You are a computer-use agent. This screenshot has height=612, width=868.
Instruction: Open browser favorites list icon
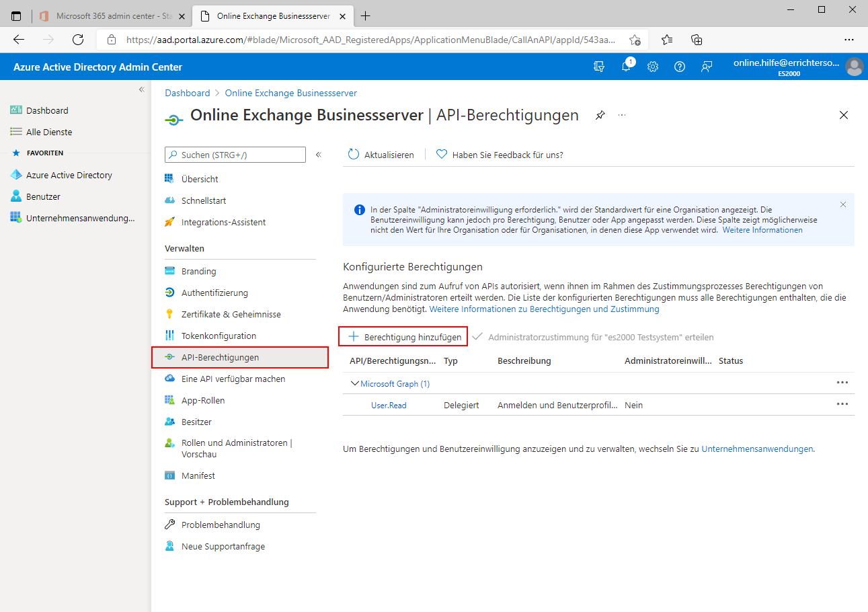coord(667,40)
